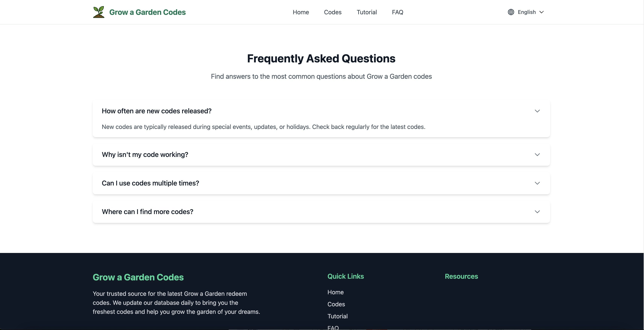Click the 'Grow a Garden Codes' header title link
The image size is (644, 330).
147,12
